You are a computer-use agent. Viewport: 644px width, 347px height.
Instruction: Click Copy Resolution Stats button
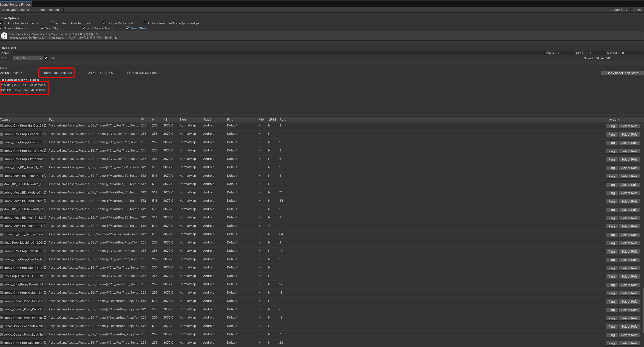click(622, 73)
